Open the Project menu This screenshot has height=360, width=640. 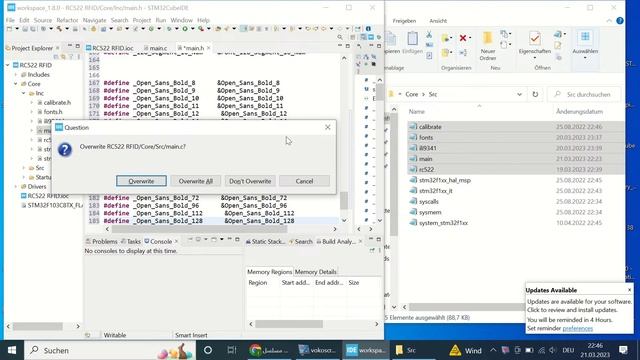coord(142,20)
